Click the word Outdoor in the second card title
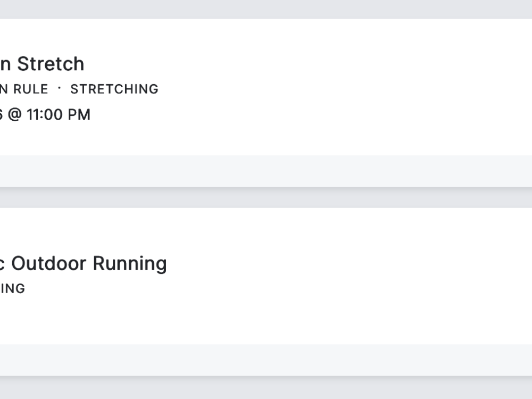The width and height of the screenshot is (532, 399). point(49,263)
